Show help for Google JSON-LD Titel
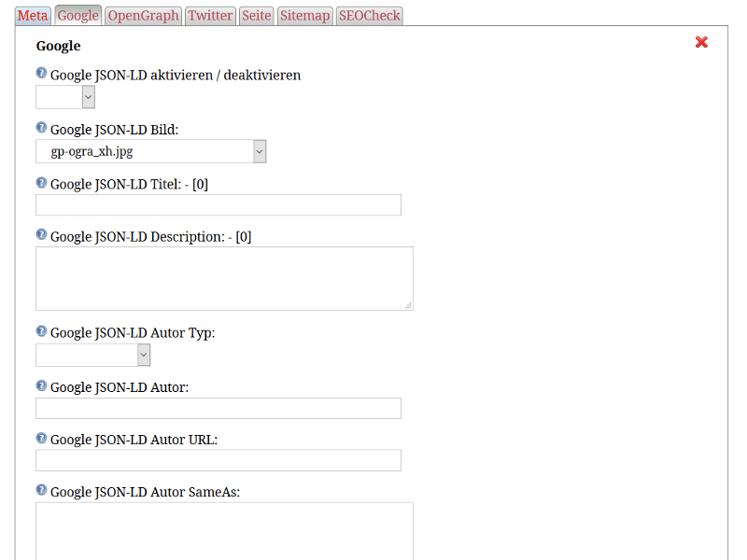747x560 pixels. pos(41,182)
